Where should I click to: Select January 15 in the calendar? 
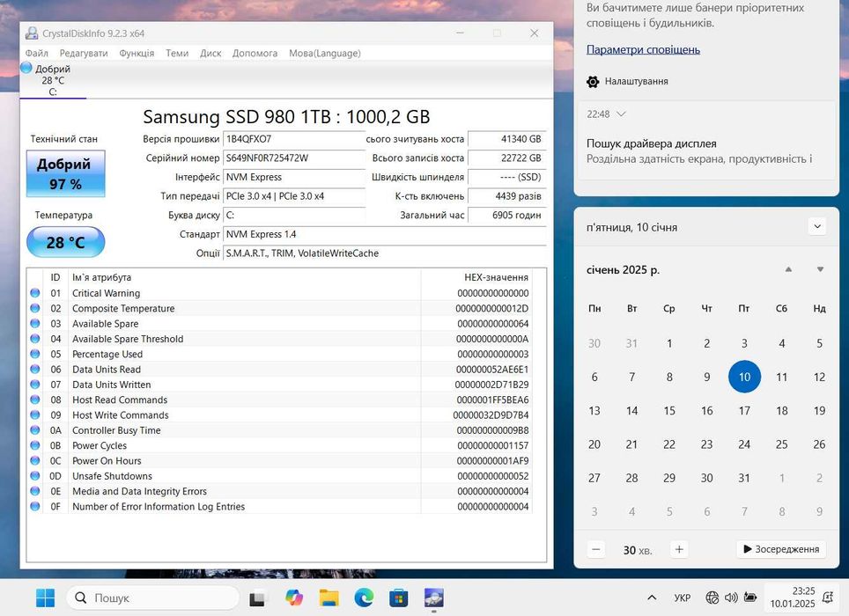[669, 410]
